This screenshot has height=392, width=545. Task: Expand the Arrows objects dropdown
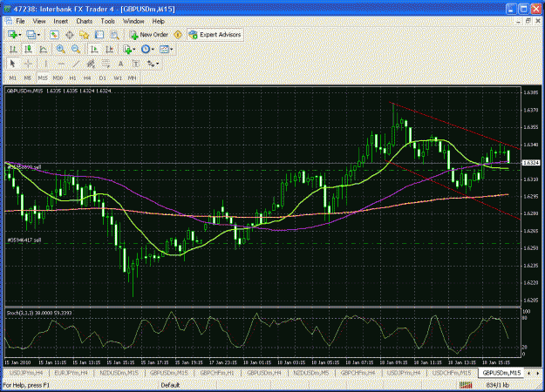tap(158, 64)
